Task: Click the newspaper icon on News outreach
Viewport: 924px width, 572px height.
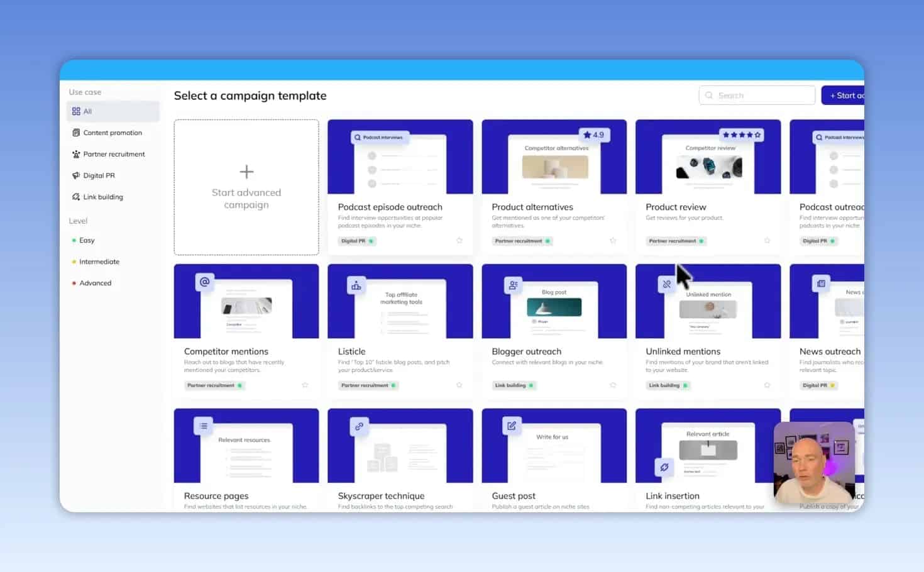Action: 821,283
